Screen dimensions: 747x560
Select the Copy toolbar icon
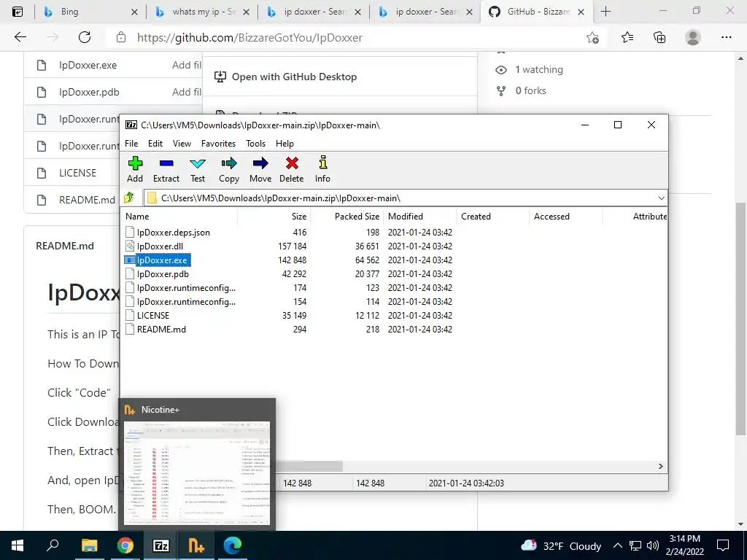[228, 169]
